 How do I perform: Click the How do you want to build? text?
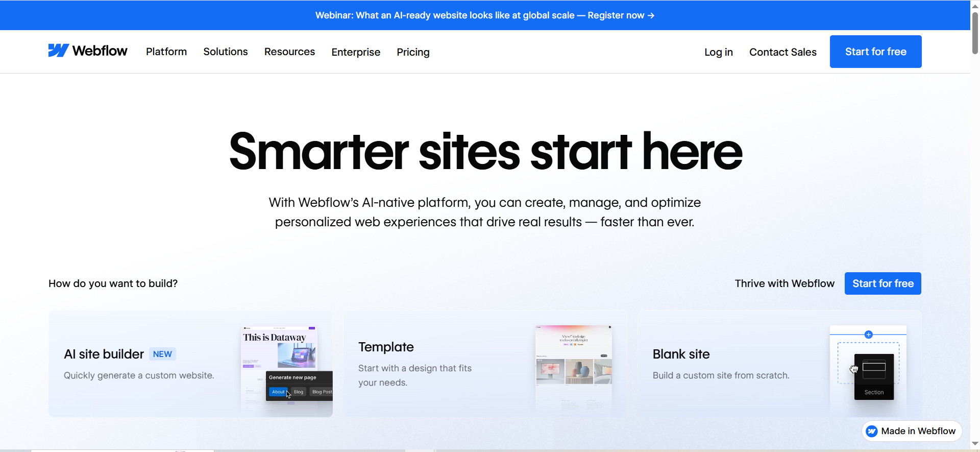click(x=113, y=283)
